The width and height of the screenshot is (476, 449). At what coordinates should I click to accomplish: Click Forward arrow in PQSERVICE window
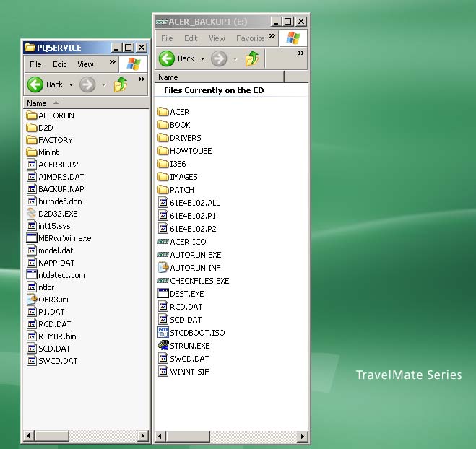pos(87,84)
